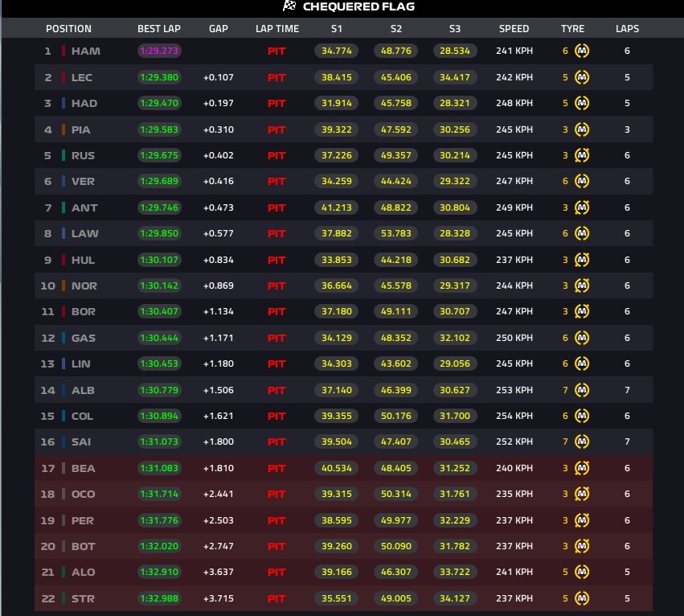
Task: Click the medium tyre icon in RUS row
Action: tap(581, 155)
